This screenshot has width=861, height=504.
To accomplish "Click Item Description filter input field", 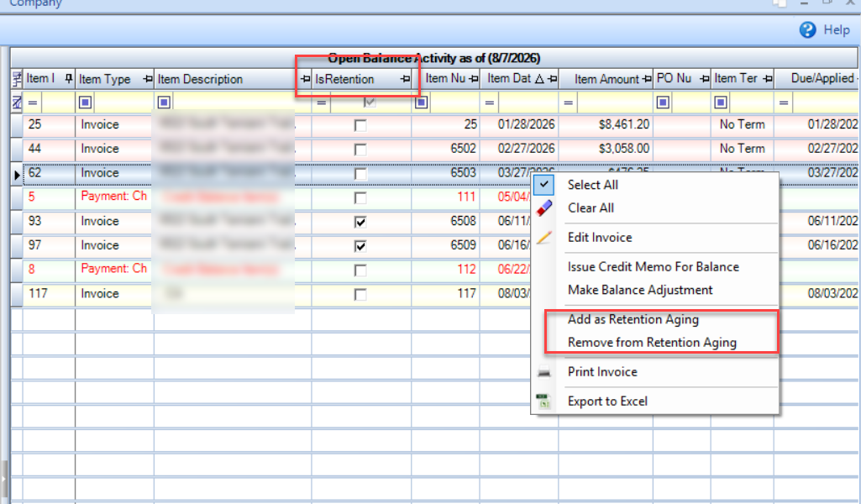I will point(242,102).
